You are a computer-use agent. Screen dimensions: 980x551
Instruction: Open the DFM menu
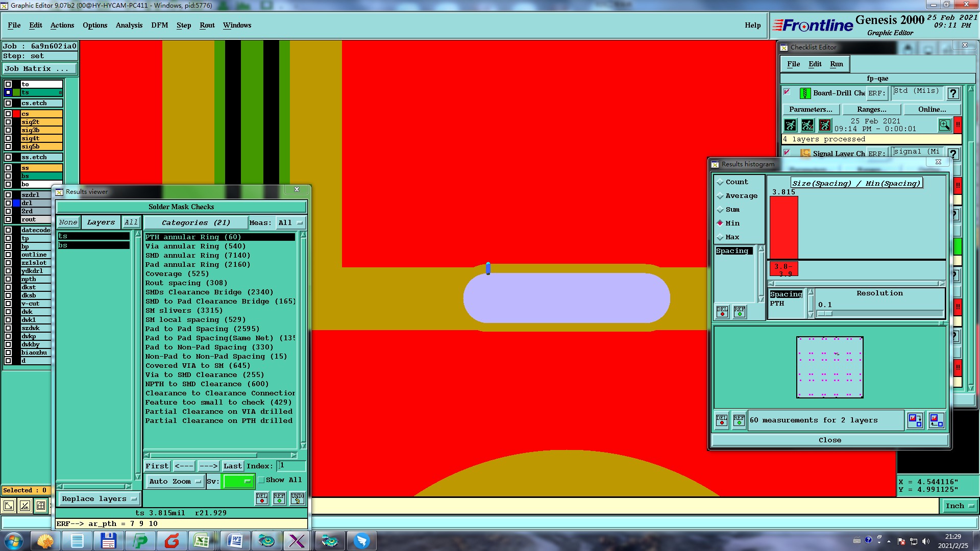point(159,25)
